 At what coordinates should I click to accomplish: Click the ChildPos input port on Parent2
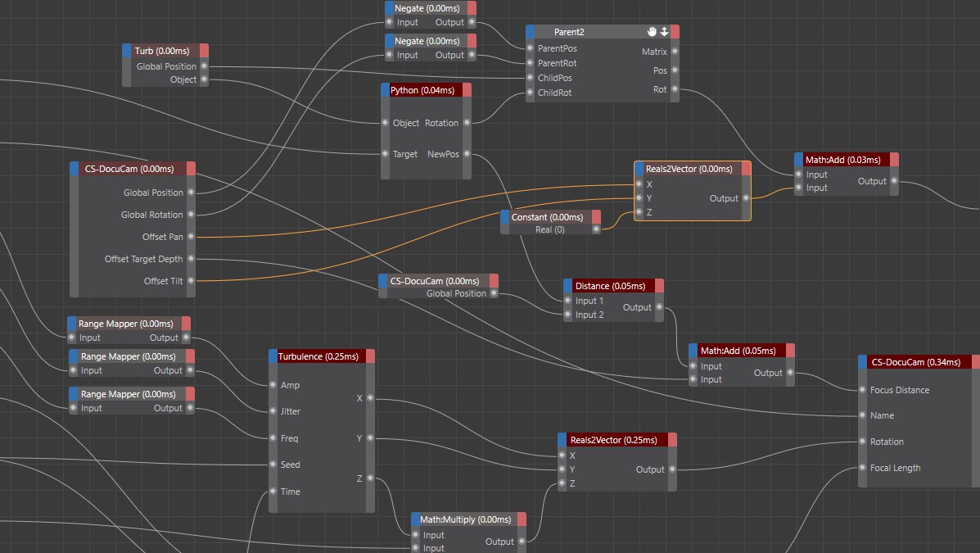[x=530, y=78]
